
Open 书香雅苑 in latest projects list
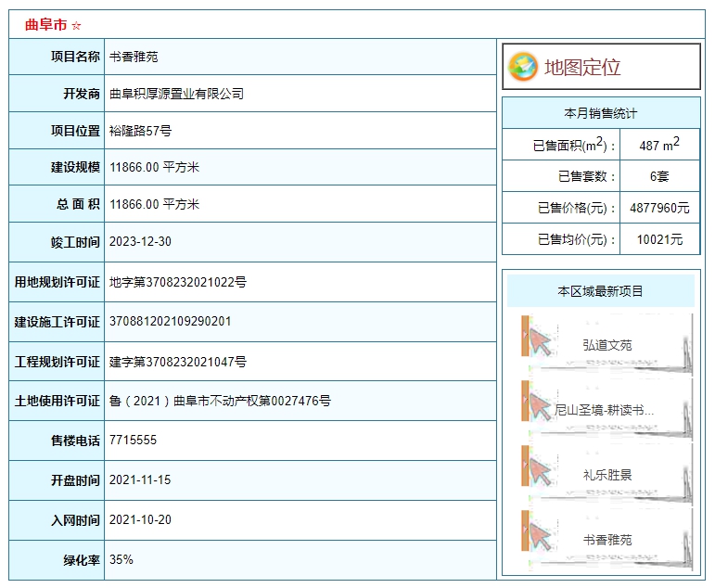pos(606,540)
